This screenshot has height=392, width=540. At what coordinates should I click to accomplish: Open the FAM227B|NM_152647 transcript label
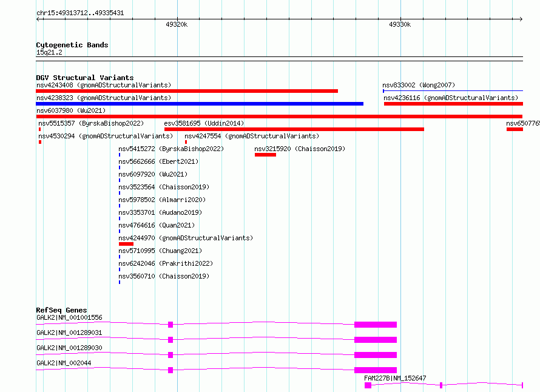click(x=395, y=378)
